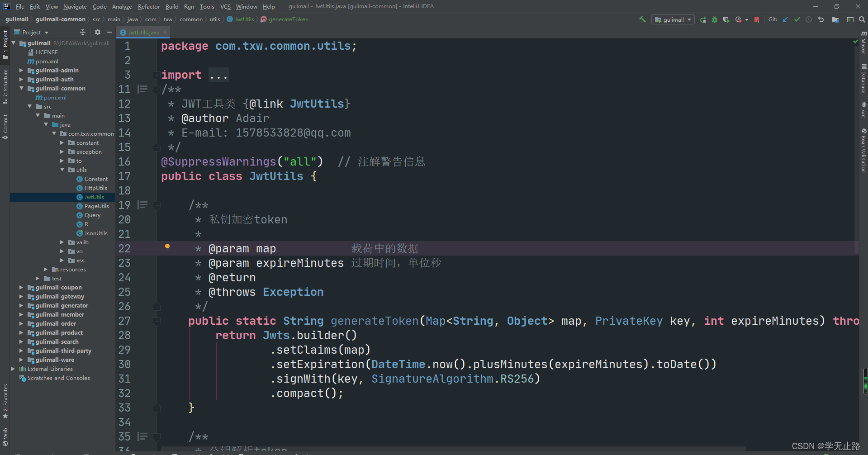
Task: Select the LICENSE file
Action: 47,52
